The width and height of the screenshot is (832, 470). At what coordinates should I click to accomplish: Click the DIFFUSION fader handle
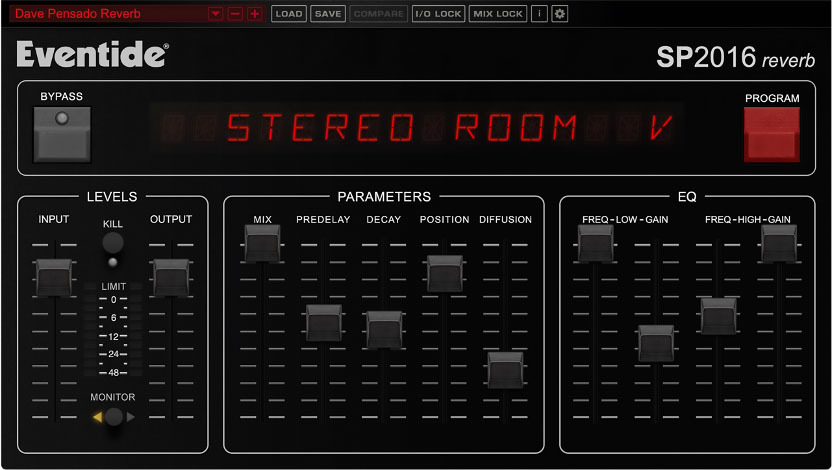pyautogui.click(x=505, y=370)
